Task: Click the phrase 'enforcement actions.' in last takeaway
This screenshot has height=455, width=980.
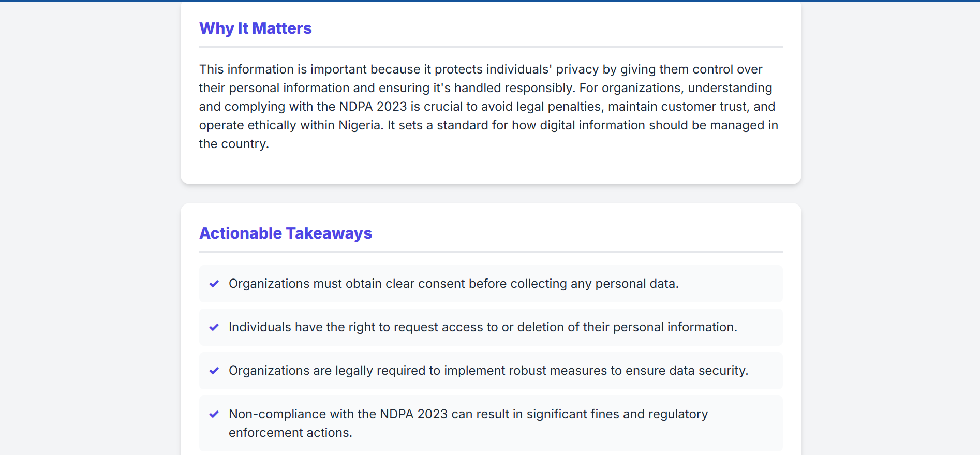Action: click(x=290, y=433)
